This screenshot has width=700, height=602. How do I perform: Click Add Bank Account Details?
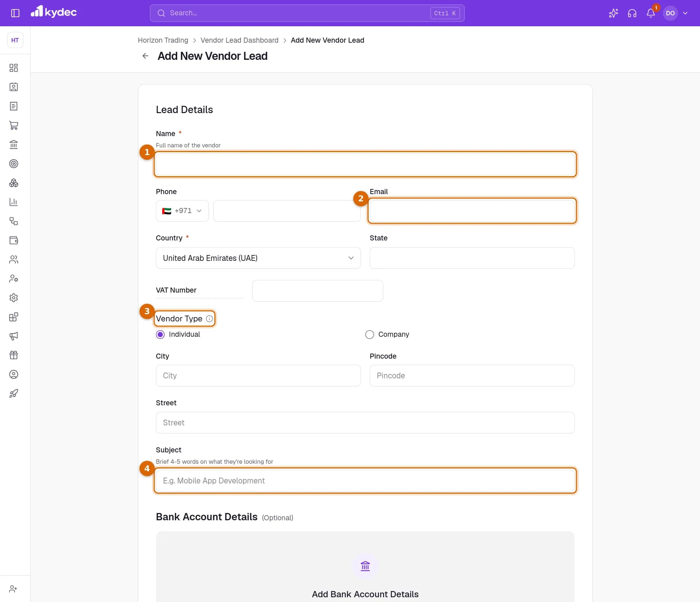[x=365, y=594]
